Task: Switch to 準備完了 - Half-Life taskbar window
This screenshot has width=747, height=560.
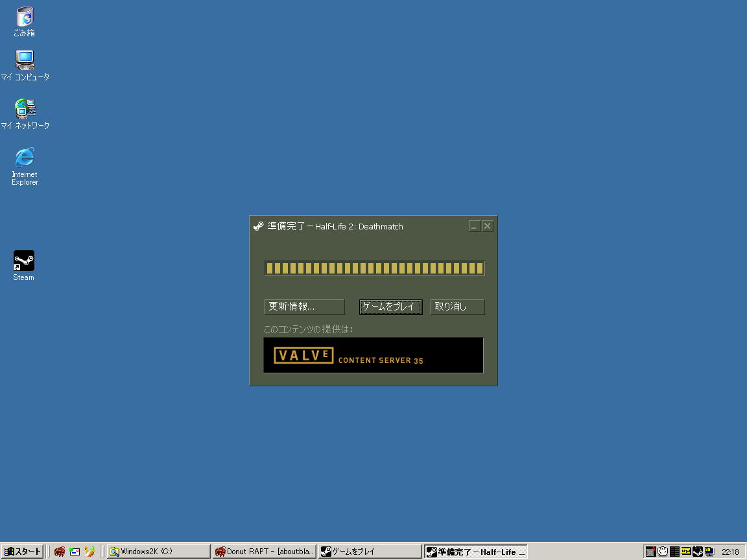Action: 476,552
